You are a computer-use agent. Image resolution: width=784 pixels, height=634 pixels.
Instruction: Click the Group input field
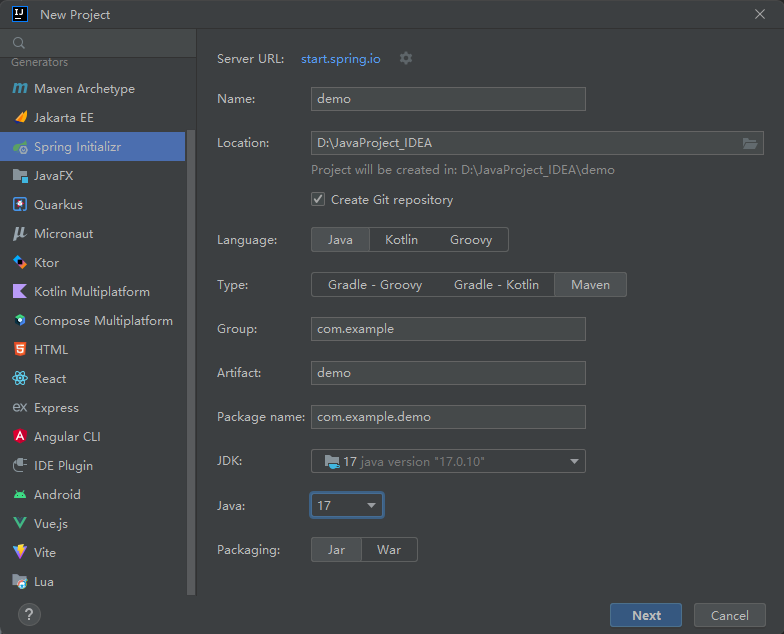448,329
